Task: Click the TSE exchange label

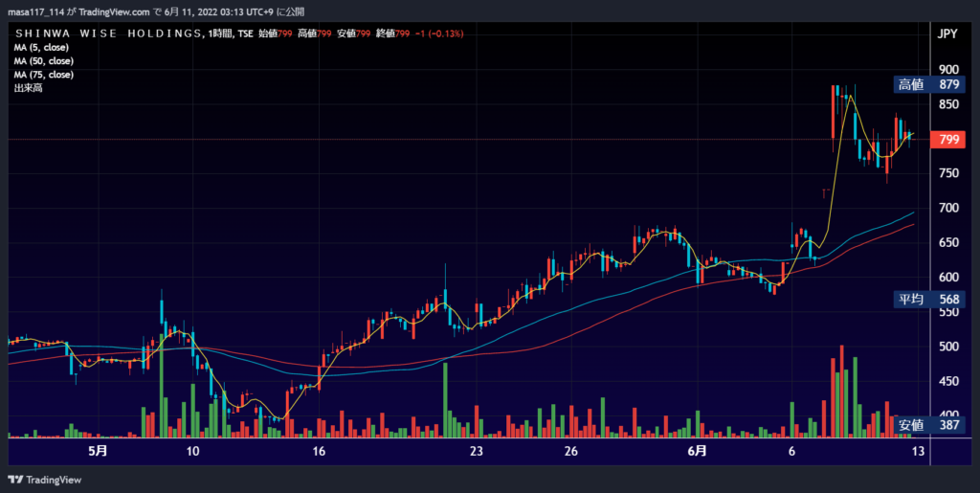Action: (245, 34)
